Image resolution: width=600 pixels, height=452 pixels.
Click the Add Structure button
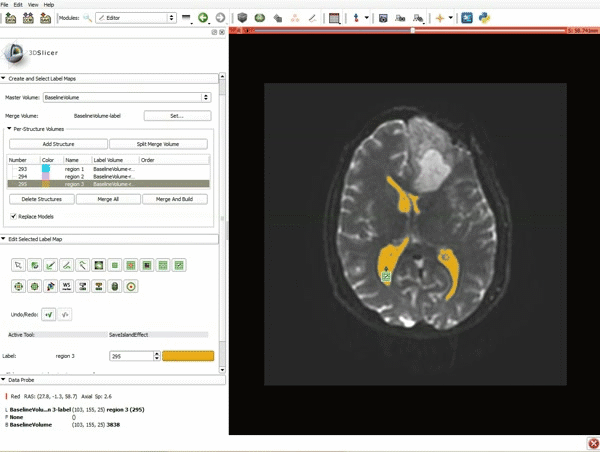coord(57,144)
